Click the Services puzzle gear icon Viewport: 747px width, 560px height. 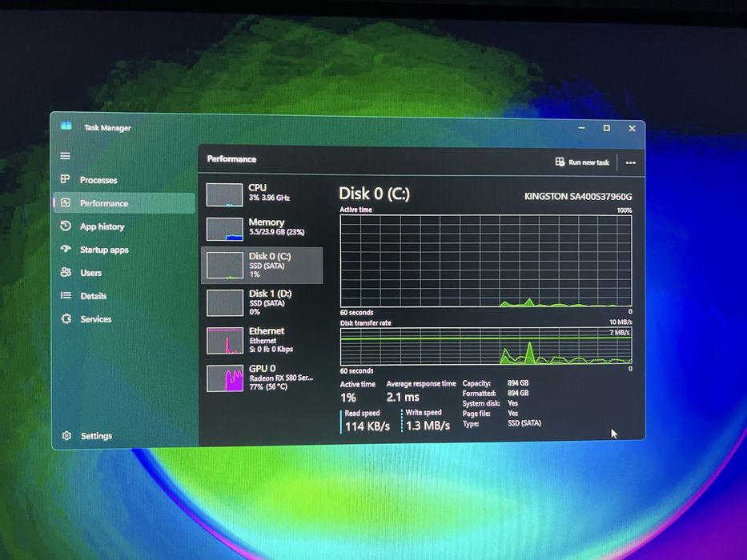(66, 318)
